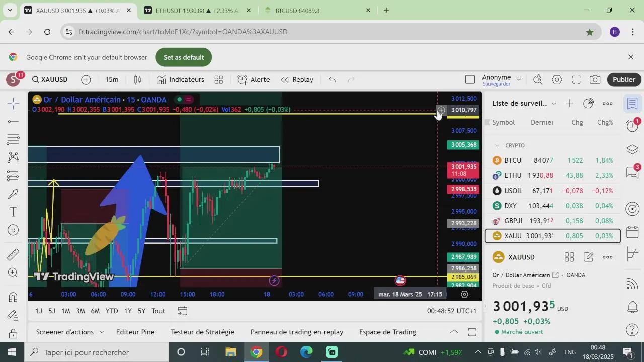
Task: Start bar Replay mode
Action: (x=297, y=80)
